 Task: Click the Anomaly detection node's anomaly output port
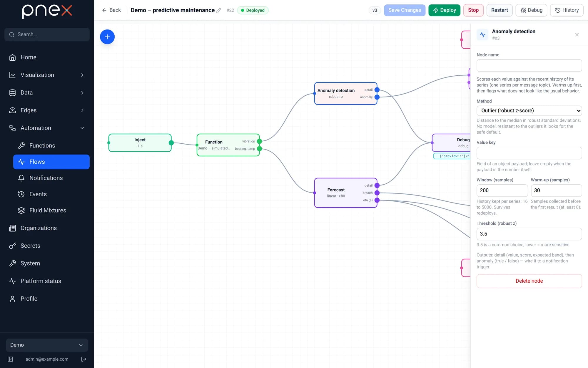tap(377, 97)
